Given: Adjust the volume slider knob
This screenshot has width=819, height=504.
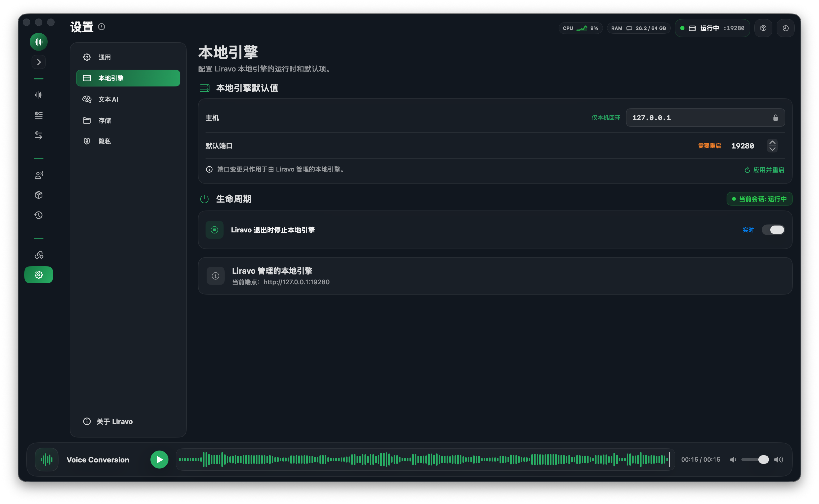Looking at the screenshot, I should [763, 459].
